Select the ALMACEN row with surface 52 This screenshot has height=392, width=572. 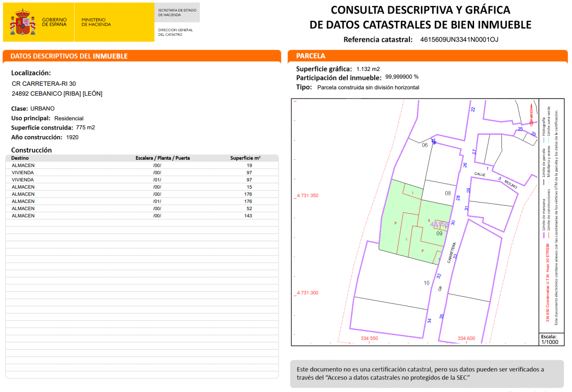pyautogui.click(x=142, y=208)
